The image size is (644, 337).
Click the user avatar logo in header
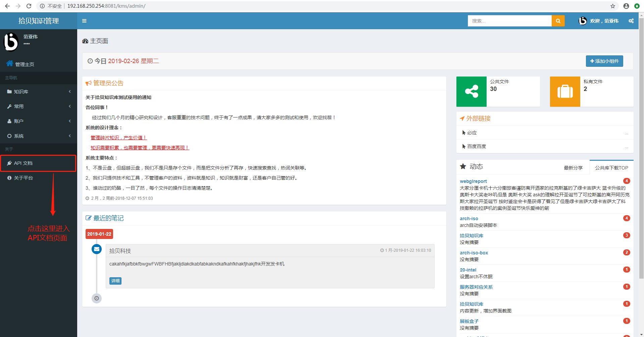click(583, 21)
